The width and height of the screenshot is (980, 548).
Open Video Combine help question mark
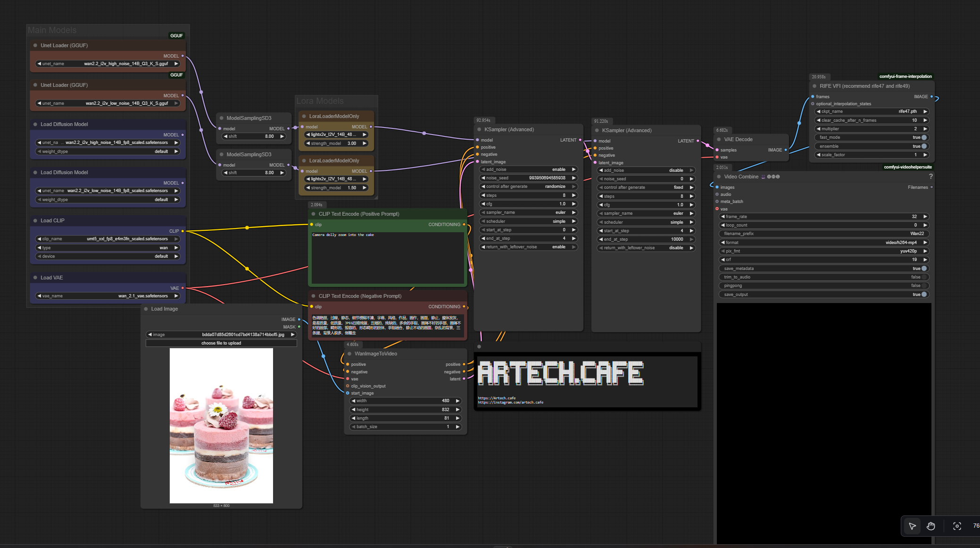click(x=930, y=177)
